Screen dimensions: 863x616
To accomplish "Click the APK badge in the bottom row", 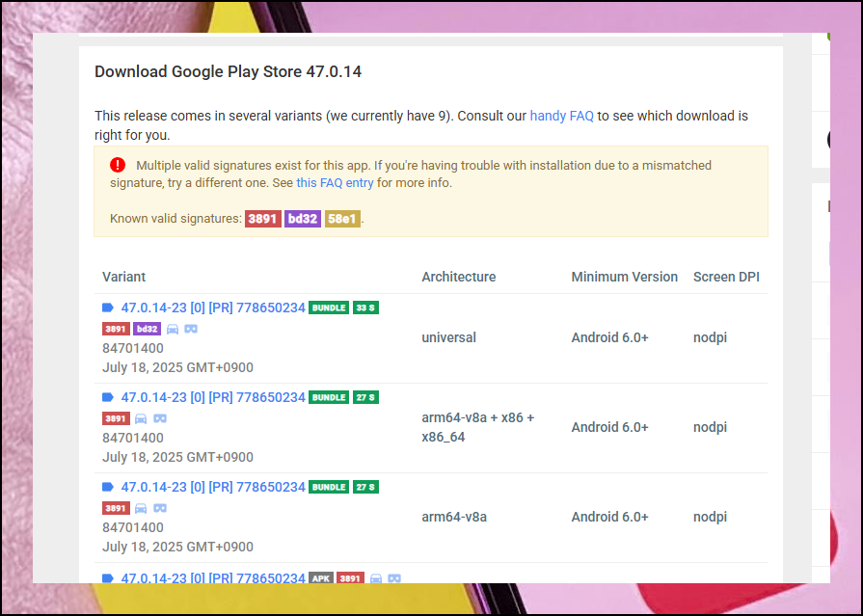I will click(x=321, y=578).
